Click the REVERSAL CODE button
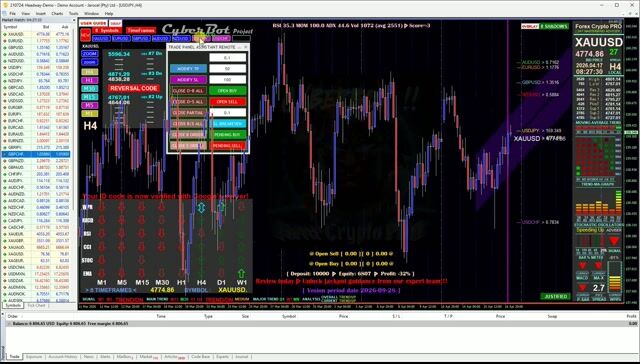This screenshot has height=364, width=640. 133,88
